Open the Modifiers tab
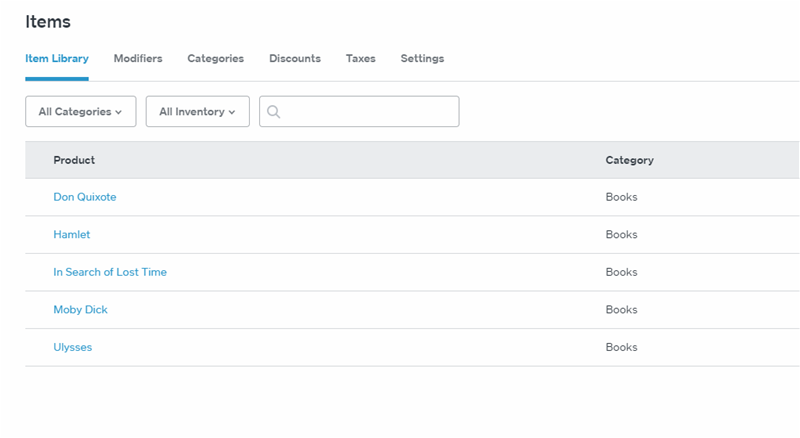 click(x=138, y=59)
